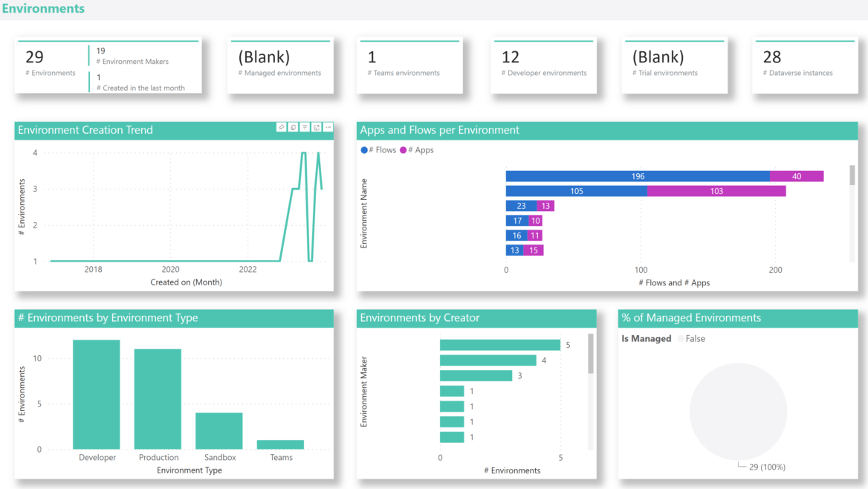Viewport: 868px width, 489px height.
Task: Click the 103 apps bar segment
Action: tap(716, 191)
